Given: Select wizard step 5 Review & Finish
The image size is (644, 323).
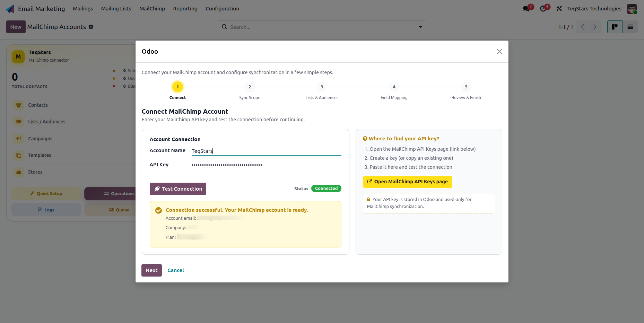Looking at the screenshot, I should click(466, 87).
